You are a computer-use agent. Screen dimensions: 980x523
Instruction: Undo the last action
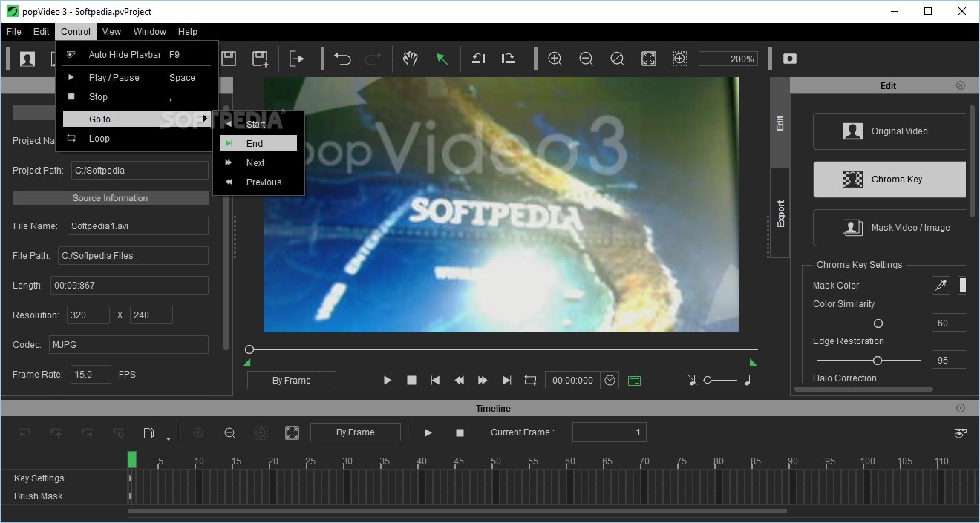342,59
